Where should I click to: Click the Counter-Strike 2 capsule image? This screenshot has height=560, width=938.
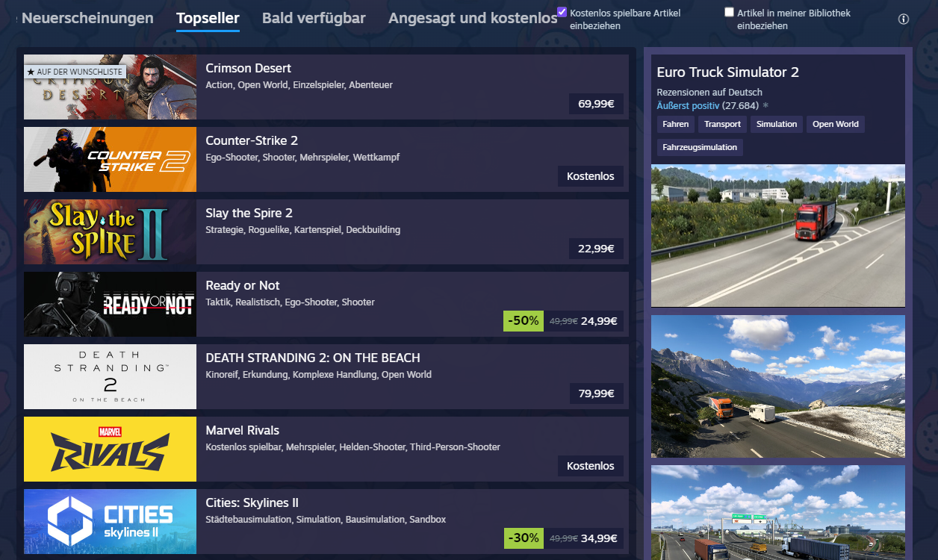coord(110,159)
